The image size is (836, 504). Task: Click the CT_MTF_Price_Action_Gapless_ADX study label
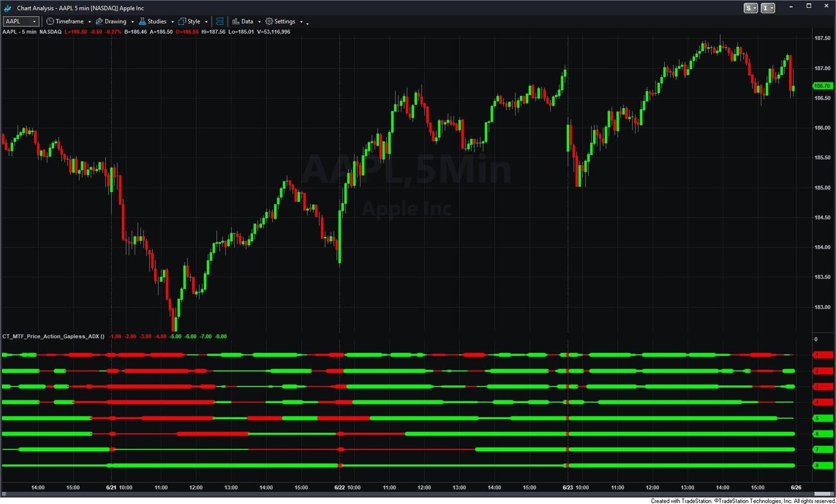pos(54,336)
